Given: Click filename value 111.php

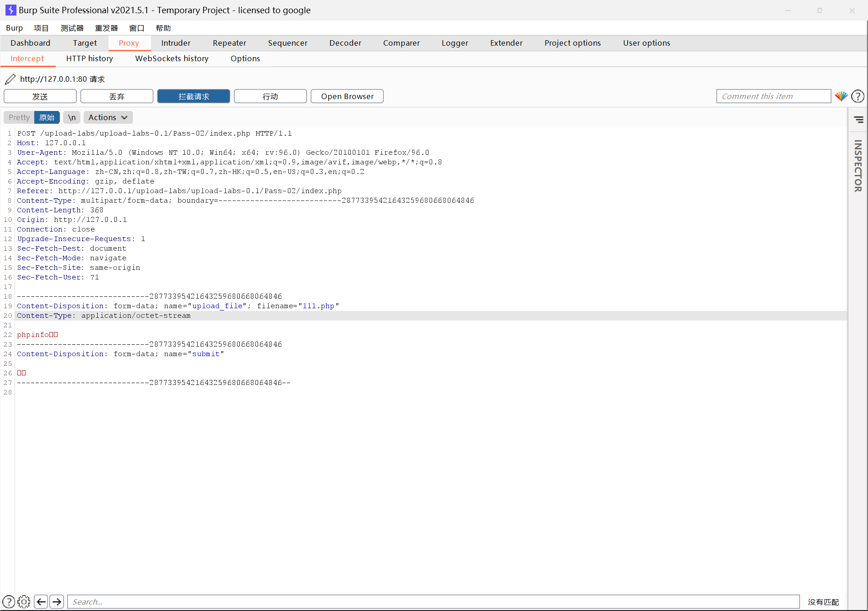Looking at the screenshot, I should [318, 306].
